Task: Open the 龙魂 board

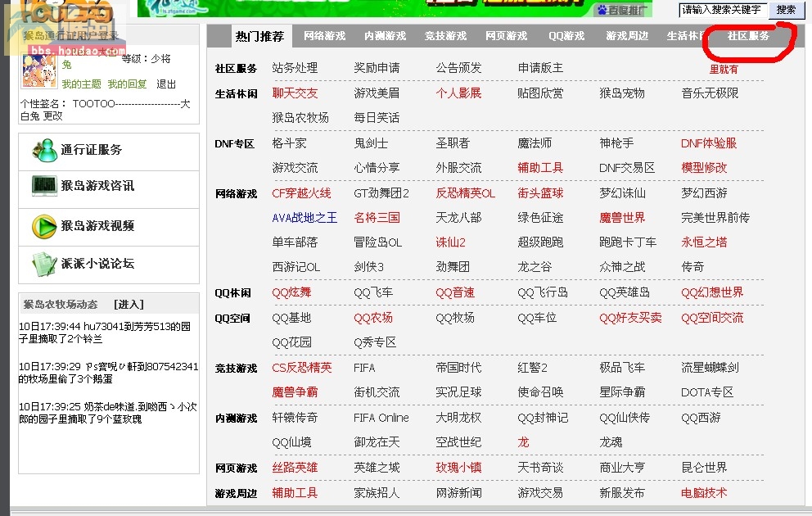Action: pyautogui.click(x=611, y=442)
